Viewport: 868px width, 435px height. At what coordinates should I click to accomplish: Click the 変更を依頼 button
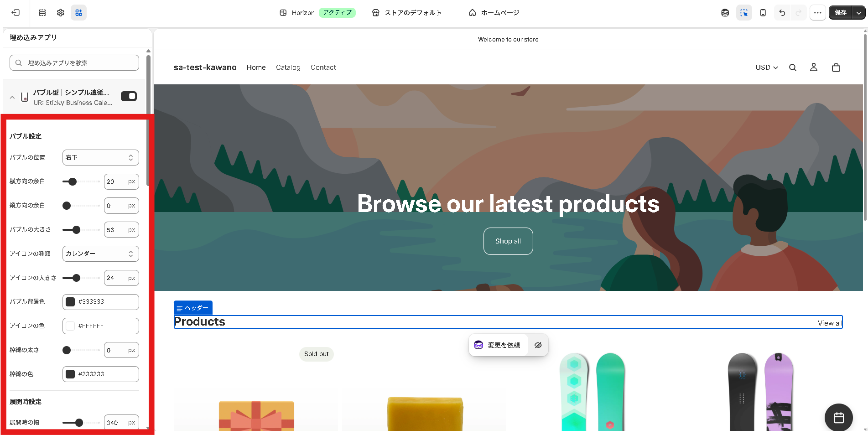click(x=498, y=345)
